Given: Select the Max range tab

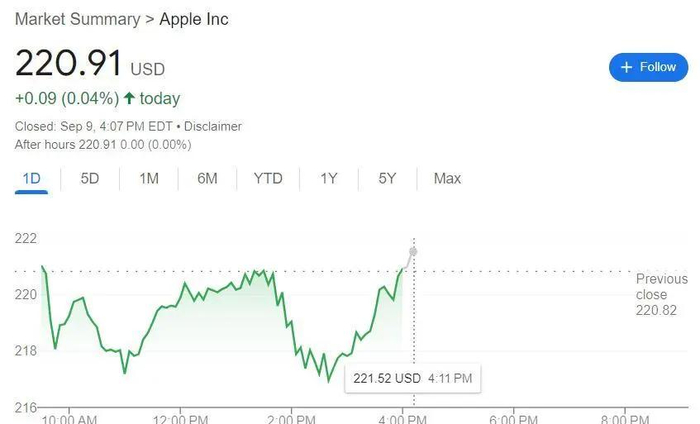Looking at the screenshot, I should [447, 178].
